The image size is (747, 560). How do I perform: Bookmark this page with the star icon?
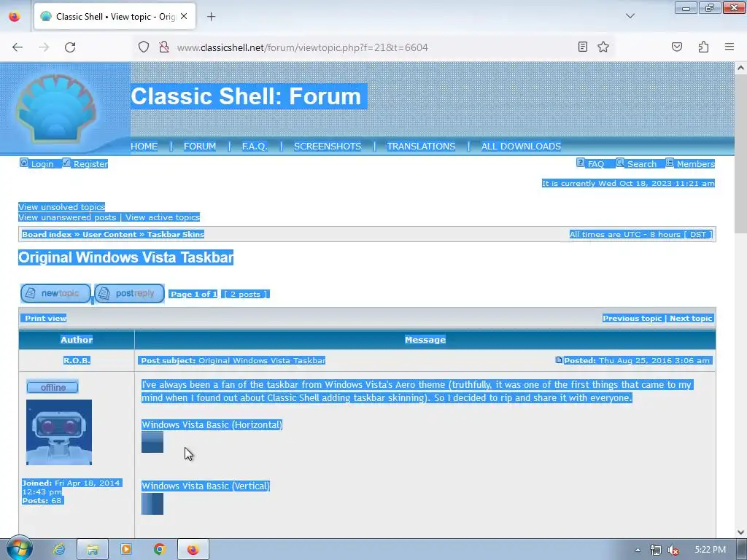pos(603,47)
